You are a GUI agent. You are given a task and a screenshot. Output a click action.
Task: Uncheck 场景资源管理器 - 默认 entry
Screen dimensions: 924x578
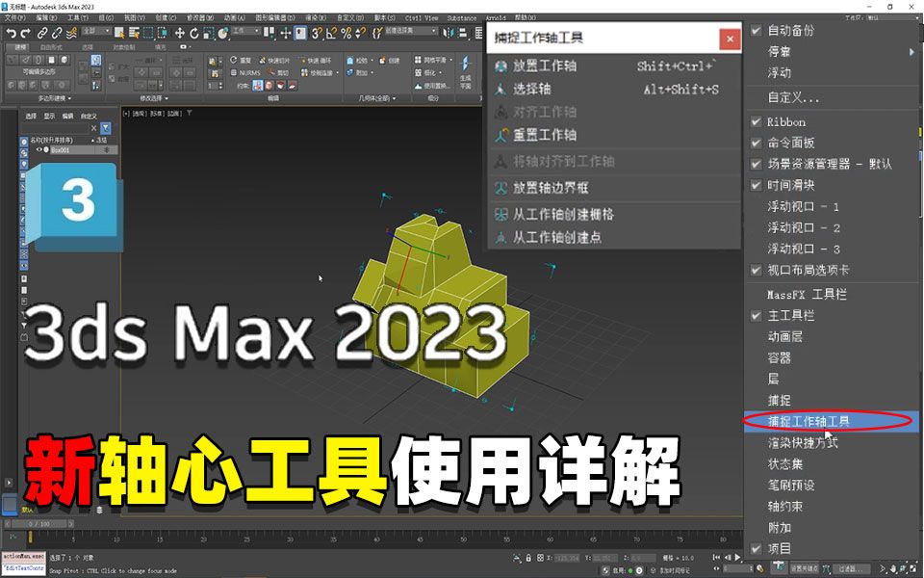[757, 164]
